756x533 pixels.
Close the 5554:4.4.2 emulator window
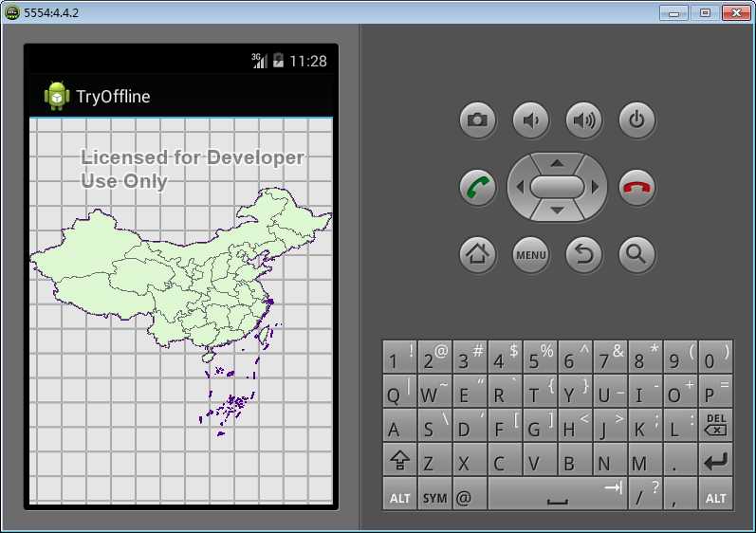coord(736,12)
